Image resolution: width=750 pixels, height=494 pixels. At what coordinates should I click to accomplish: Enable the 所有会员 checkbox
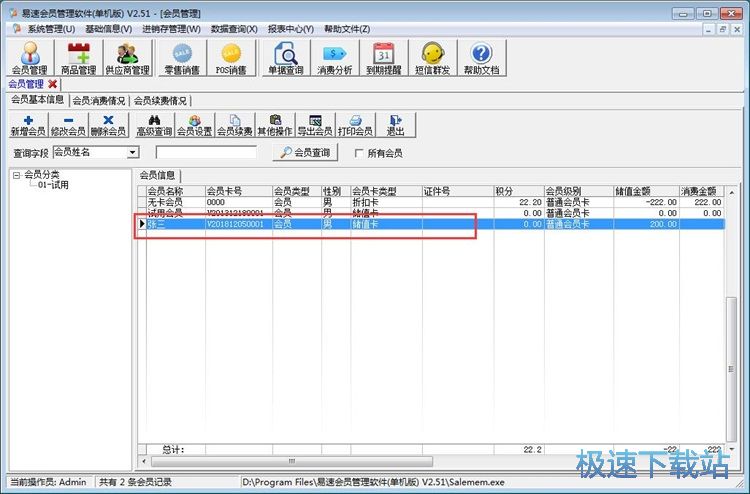[361, 153]
